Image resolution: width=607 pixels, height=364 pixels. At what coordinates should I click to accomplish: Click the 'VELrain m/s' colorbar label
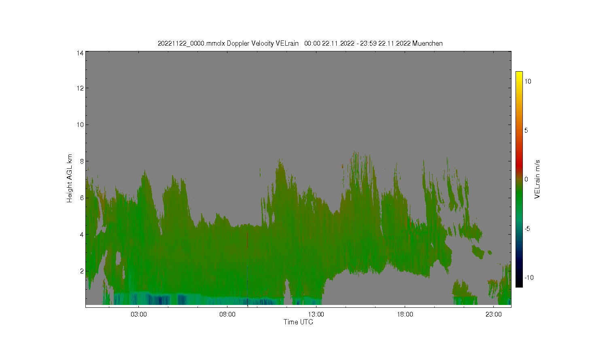click(537, 179)
